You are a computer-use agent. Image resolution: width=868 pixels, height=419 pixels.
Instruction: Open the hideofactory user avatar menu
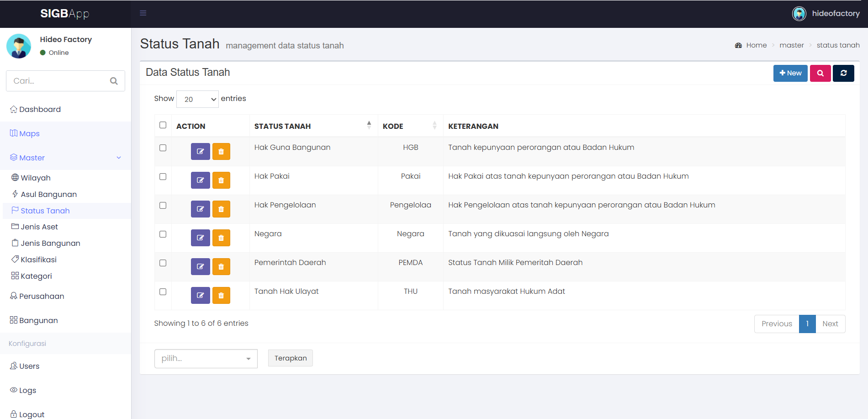pos(799,14)
